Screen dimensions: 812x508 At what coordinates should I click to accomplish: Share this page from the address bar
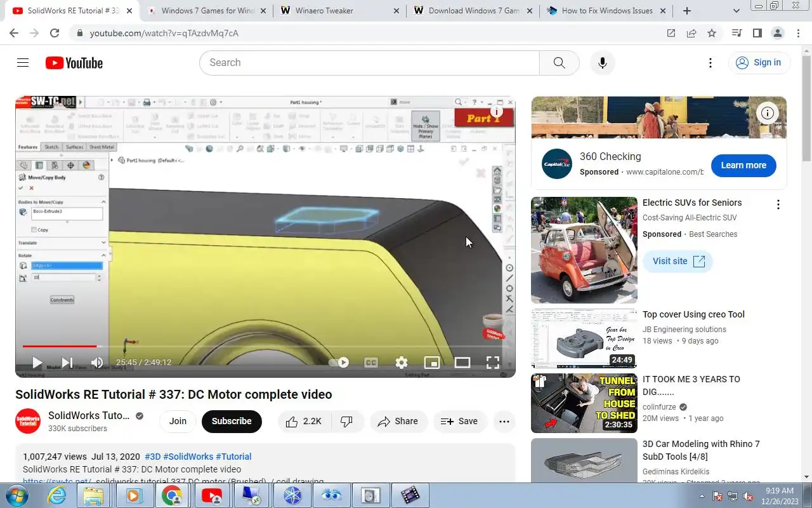coord(691,33)
